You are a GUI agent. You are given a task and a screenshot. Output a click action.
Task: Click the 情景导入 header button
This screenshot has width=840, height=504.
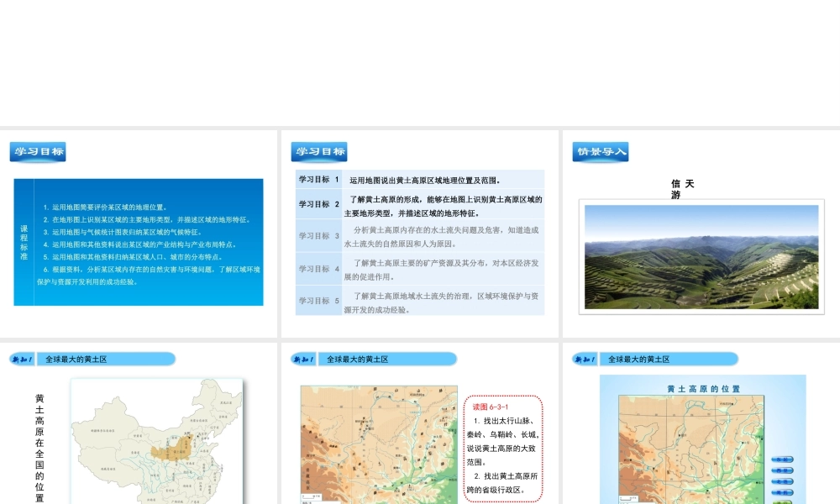pyautogui.click(x=601, y=152)
